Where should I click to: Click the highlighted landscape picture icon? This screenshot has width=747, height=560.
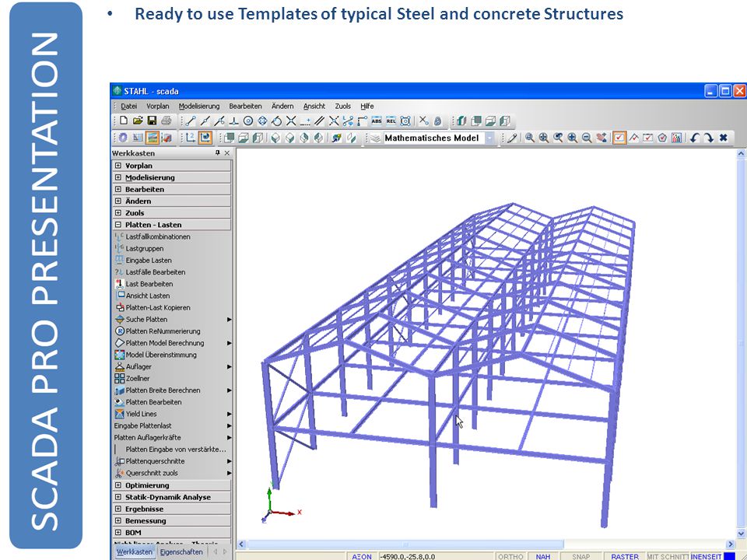click(153, 138)
